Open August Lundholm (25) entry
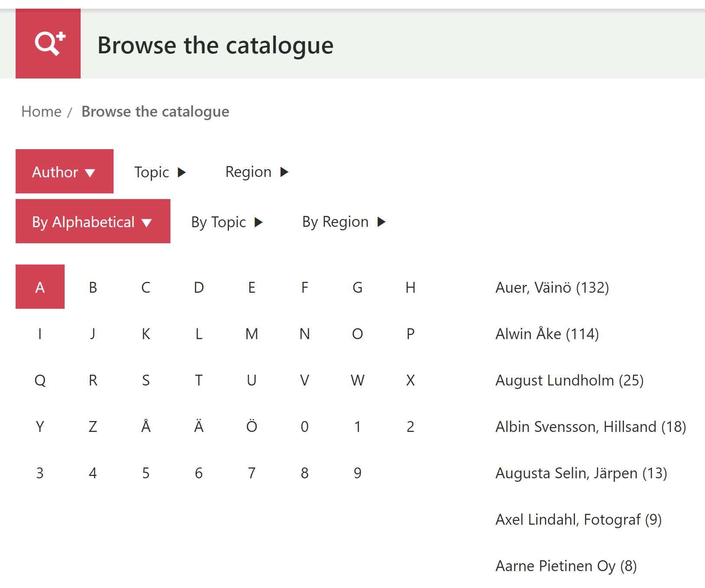 pyautogui.click(x=569, y=380)
